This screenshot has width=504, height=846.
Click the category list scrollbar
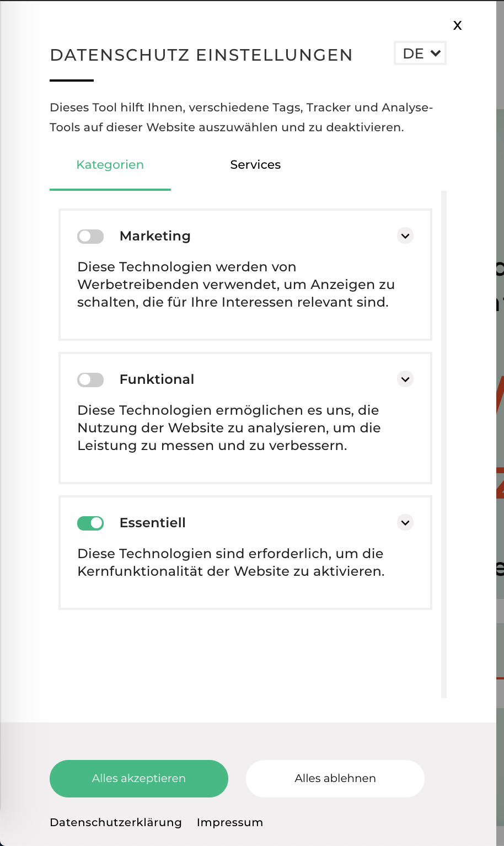pyautogui.click(x=444, y=445)
